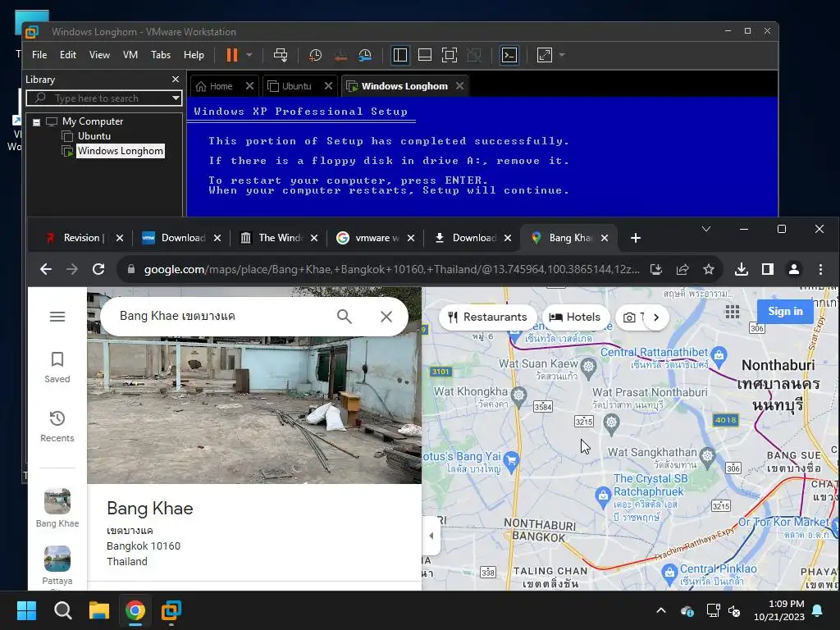Click the Chrome address bar URL
Image resolution: width=840 pixels, height=630 pixels.
(391, 269)
